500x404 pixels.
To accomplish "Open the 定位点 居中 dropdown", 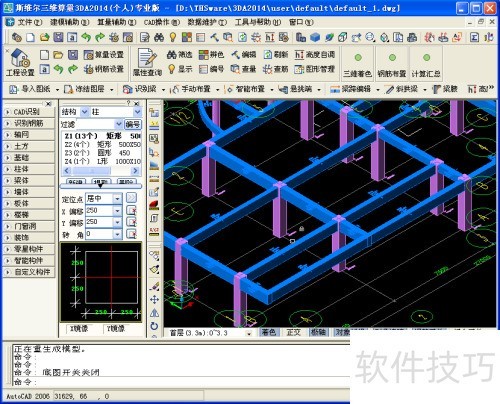I will tap(117, 199).
